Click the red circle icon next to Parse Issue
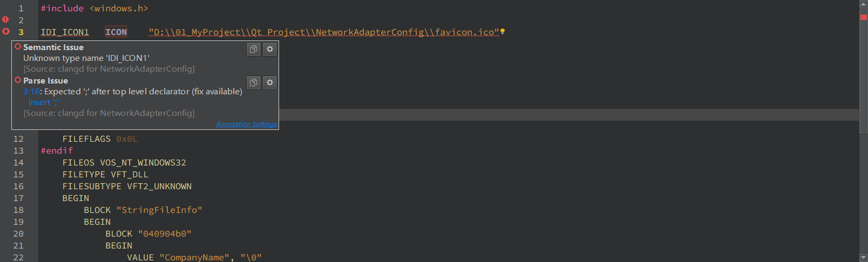868x262 pixels. point(18,80)
